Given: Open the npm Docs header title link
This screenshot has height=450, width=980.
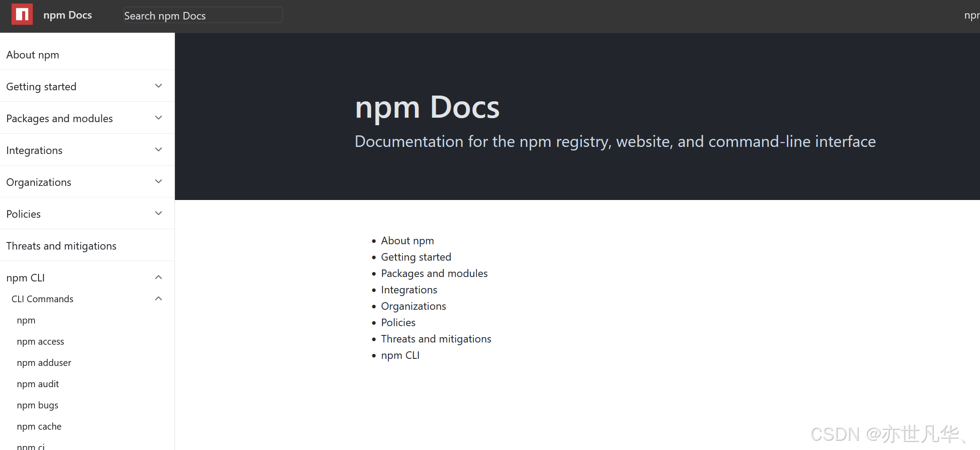Looking at the screenshot, I should point(67,15).
